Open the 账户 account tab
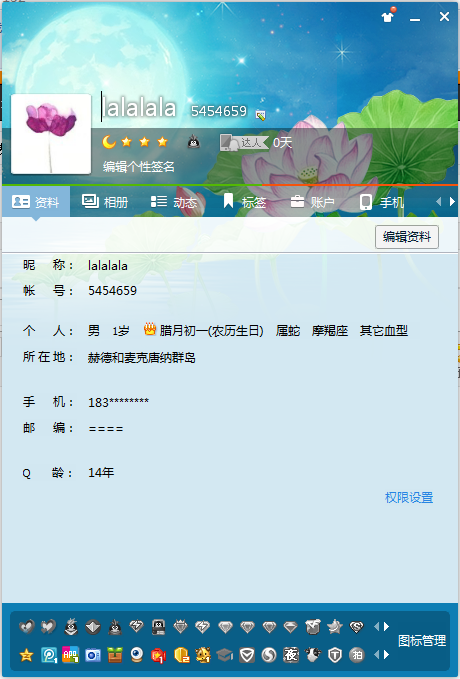The height and width of the screenshot is (679, 460). pos(312,202)
